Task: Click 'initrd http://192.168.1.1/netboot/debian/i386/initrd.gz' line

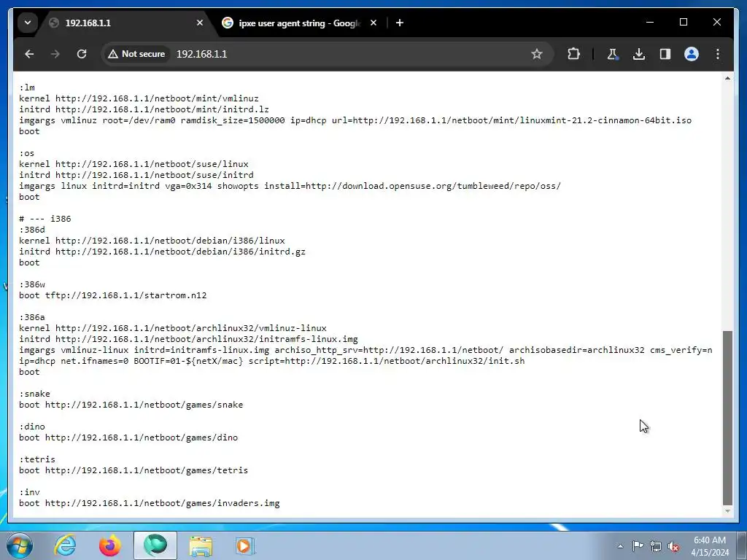Action: 162,252
